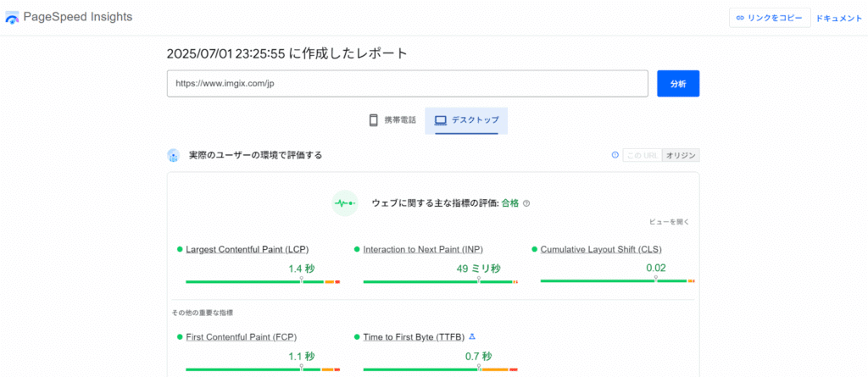
Task: Click info icon beside この URL toggle
Action: [x=615, y=155]
